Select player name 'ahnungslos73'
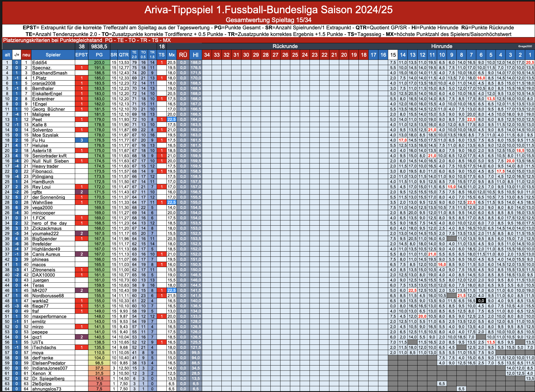This screenshot has width=535, height=392. pos(47,389)
